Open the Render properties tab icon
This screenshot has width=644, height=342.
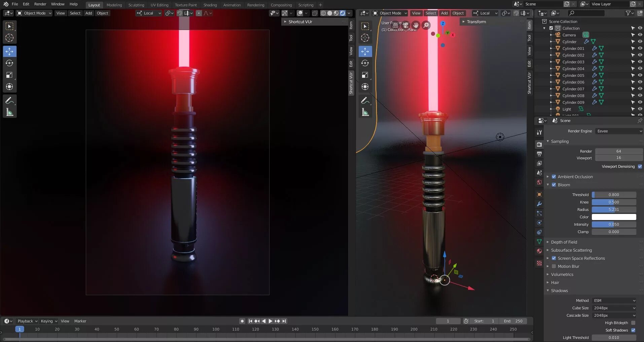point(539,144)
